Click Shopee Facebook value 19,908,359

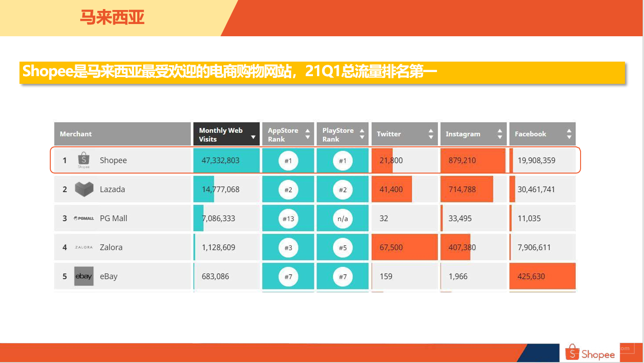click(536, 160)
